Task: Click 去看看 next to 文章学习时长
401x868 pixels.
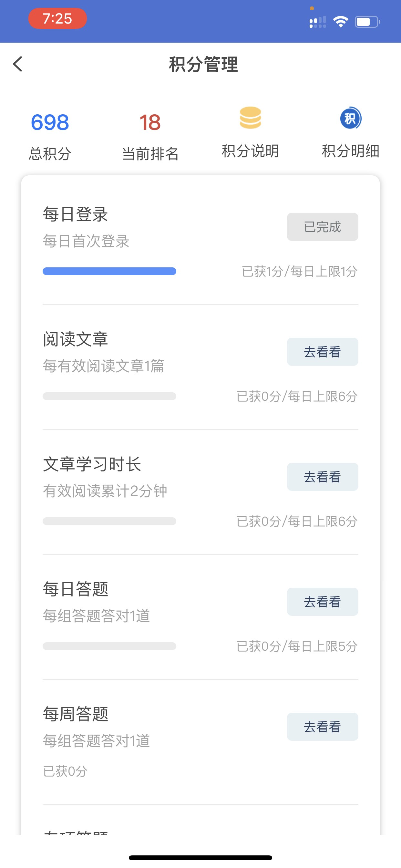Action: coord(323,477)
